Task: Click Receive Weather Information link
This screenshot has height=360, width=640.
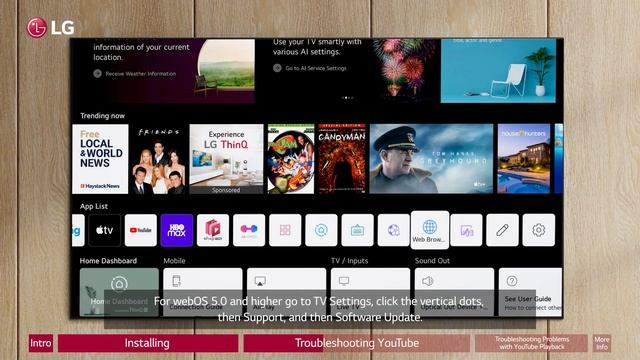Action: 136,74
